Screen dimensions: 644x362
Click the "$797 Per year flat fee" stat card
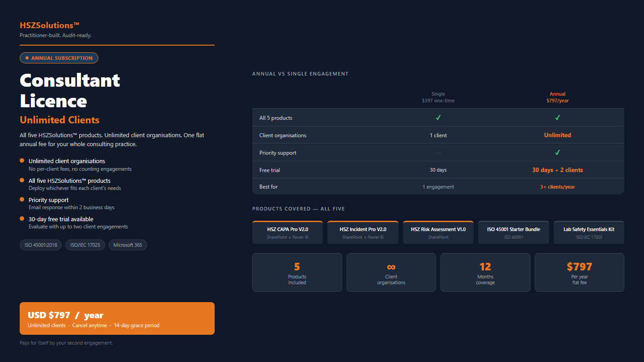(x=580, y=273)
